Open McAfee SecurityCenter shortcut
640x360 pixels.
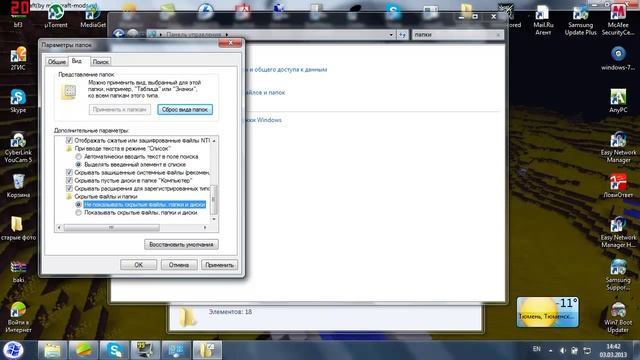coord(618,20)
